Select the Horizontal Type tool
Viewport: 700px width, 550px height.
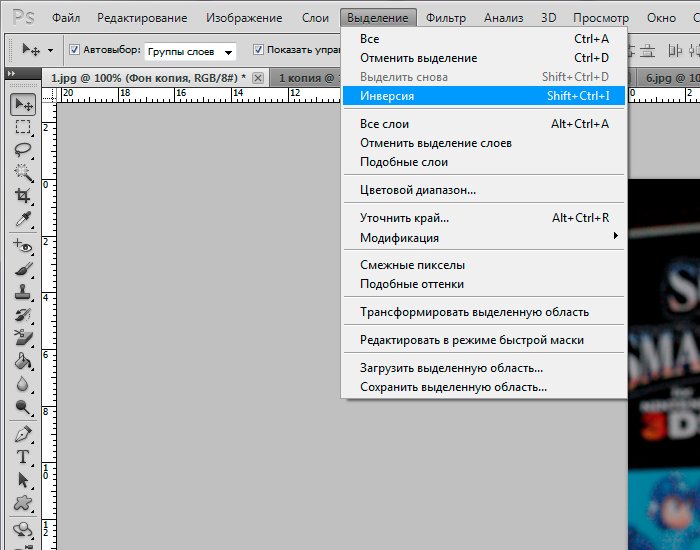click(22, 457)
